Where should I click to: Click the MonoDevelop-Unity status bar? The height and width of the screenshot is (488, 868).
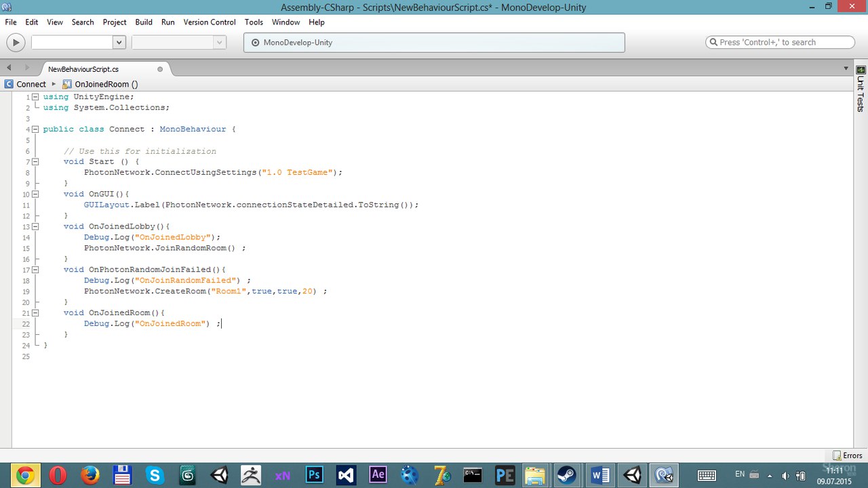pyautogui.click(x=434, y=42)
